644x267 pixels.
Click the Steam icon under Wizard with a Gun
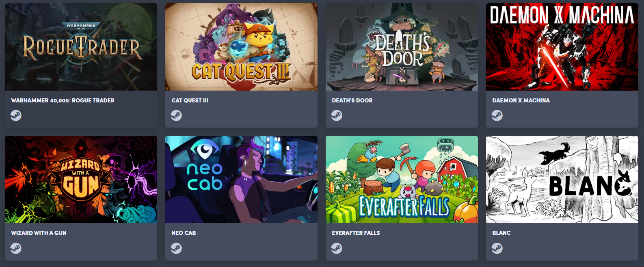tap(16, 248)
